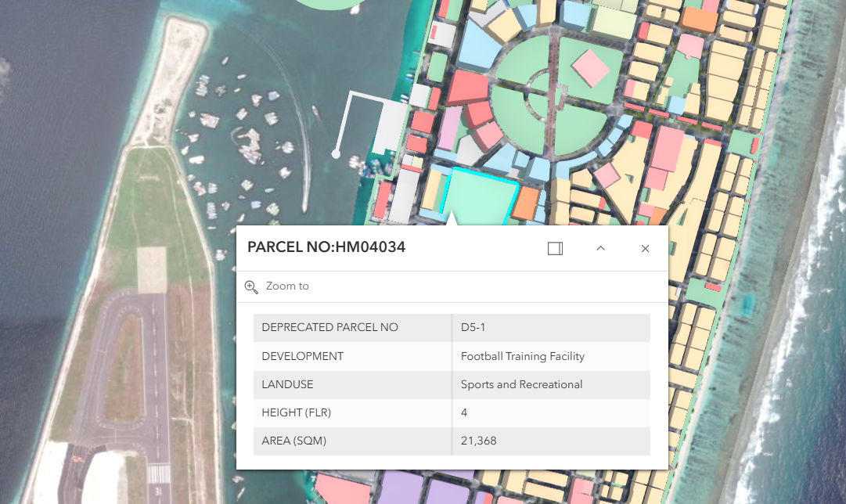Click the Zoom to magnifier icon
This screenshot has height=504, width=846.
(251, 286)
